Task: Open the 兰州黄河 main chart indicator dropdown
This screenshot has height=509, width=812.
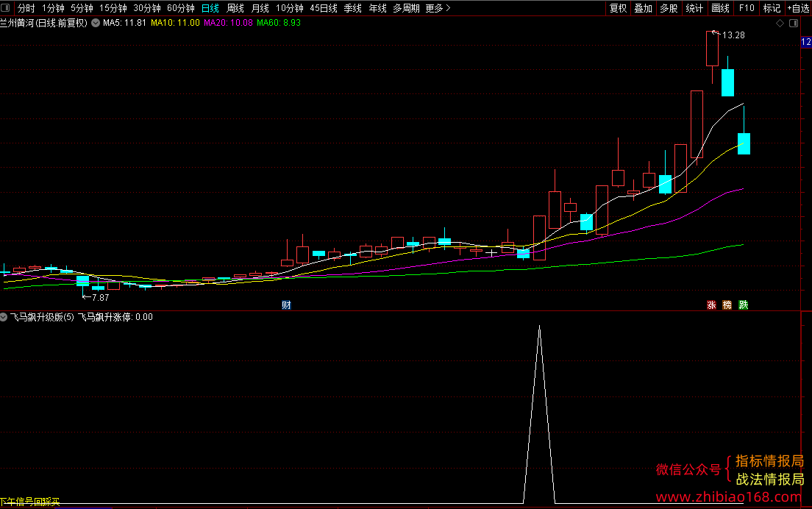Action: 96,23
